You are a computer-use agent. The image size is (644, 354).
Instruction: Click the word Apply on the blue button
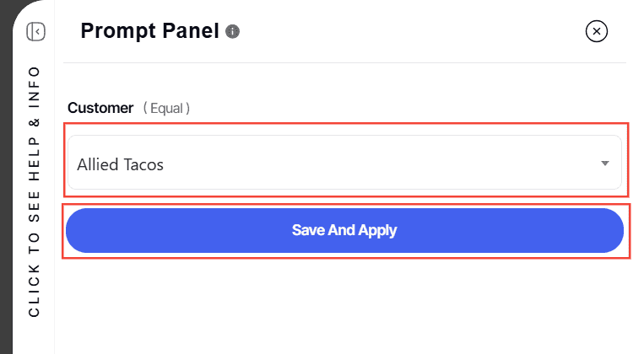(x=376, y=230)
